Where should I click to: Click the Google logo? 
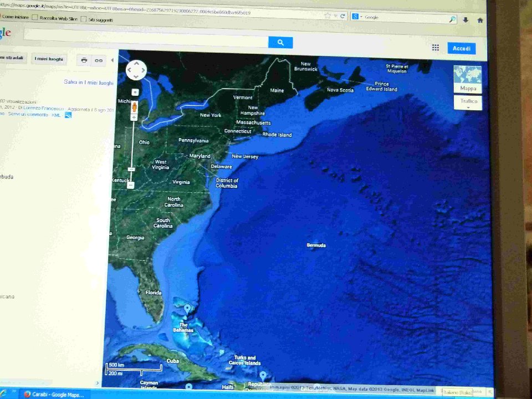(x=6, y=33)
